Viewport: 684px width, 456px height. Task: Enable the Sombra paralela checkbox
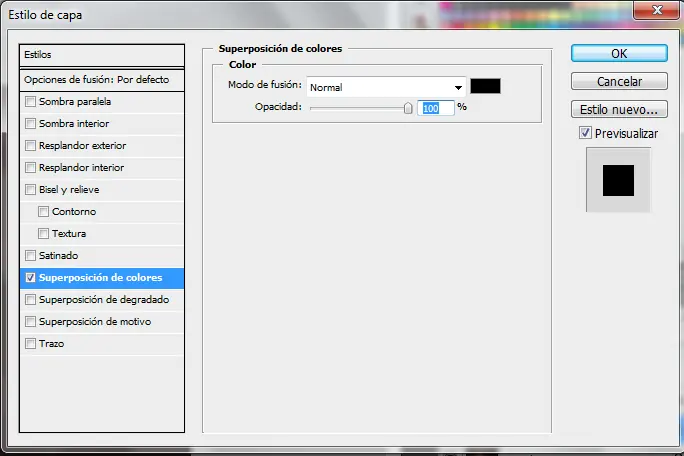30,102
